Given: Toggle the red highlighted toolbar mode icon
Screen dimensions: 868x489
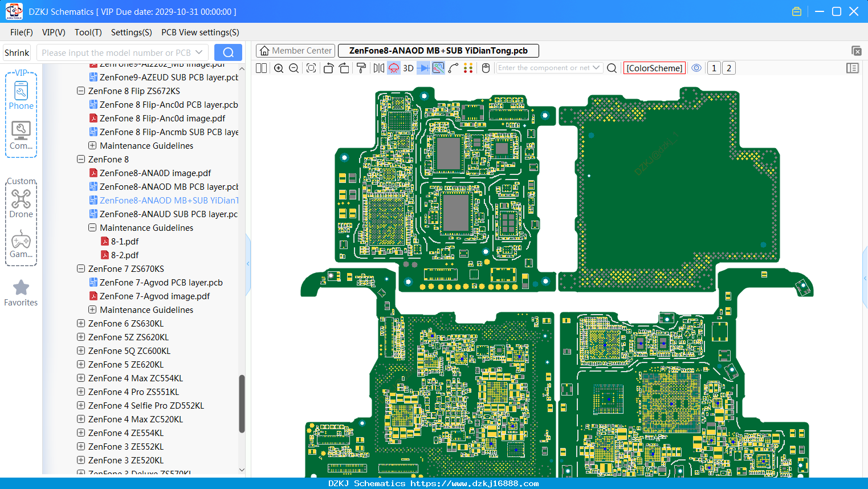Looking at the screenshot, I should pyautogui.click(x=394, y=68).
